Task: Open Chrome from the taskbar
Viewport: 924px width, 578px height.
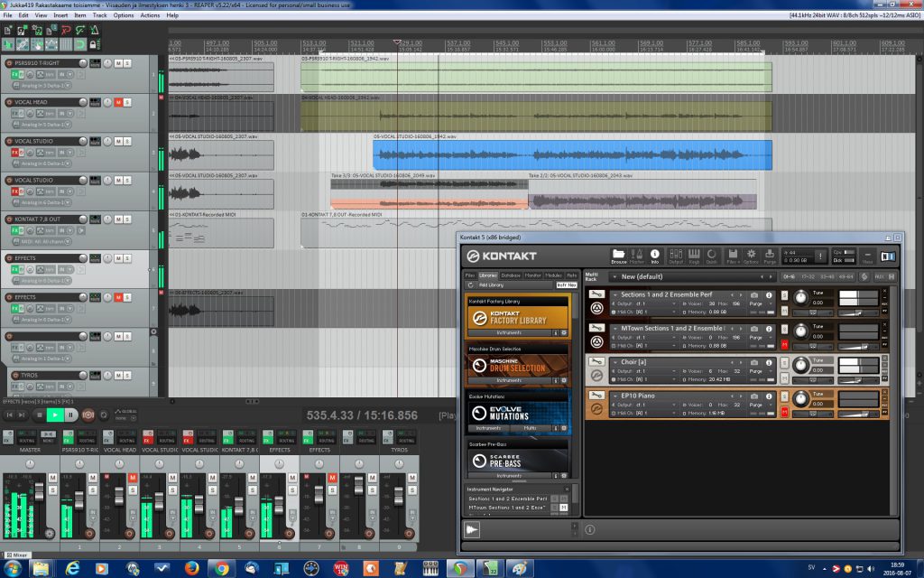Action: (222, 568)
